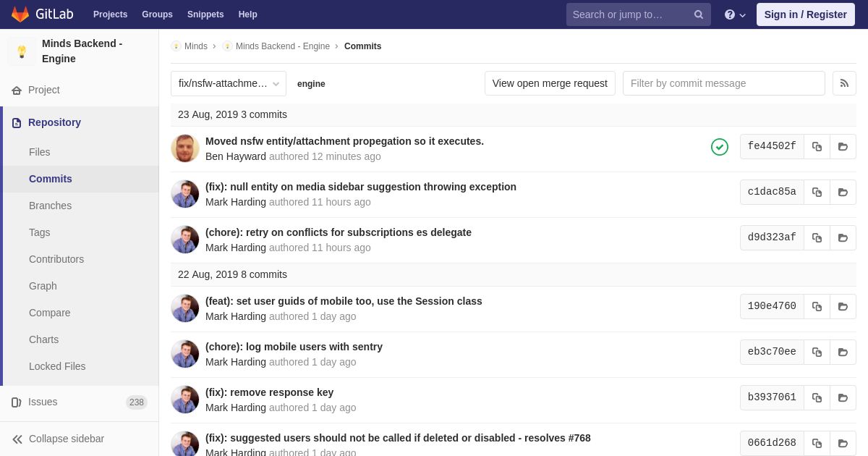Open Snippets in the top bar

(x=205, y=14)
